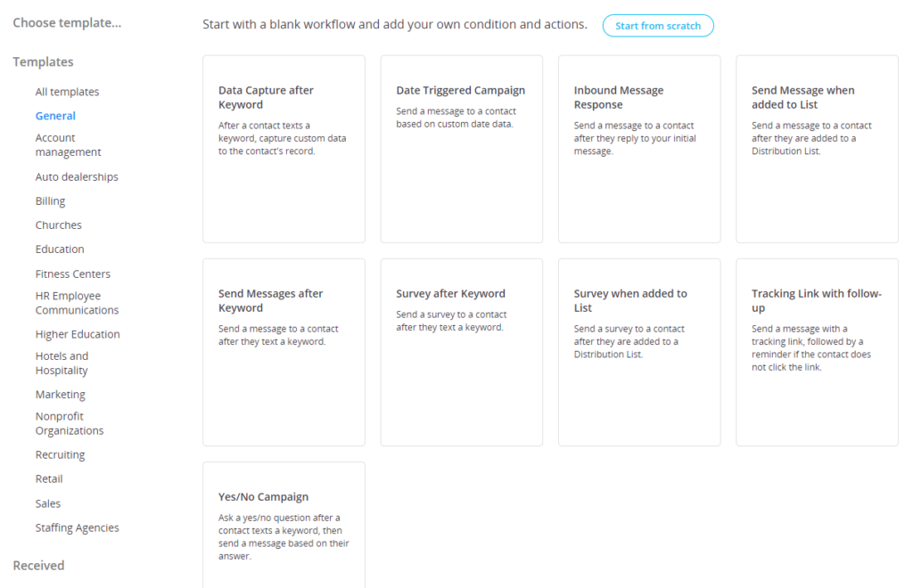Click the Received section heading
The image size is (913, 588).
38,565
